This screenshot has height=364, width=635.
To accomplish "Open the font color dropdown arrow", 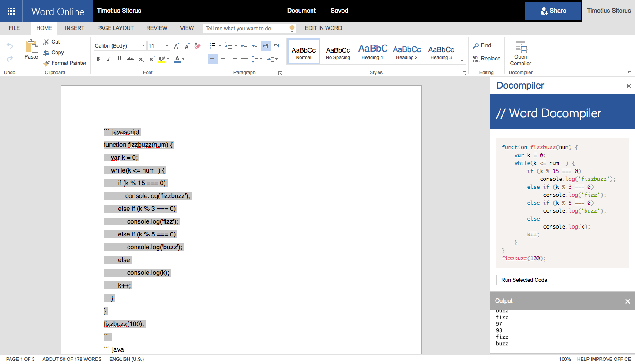I will (x=183, y=59).
